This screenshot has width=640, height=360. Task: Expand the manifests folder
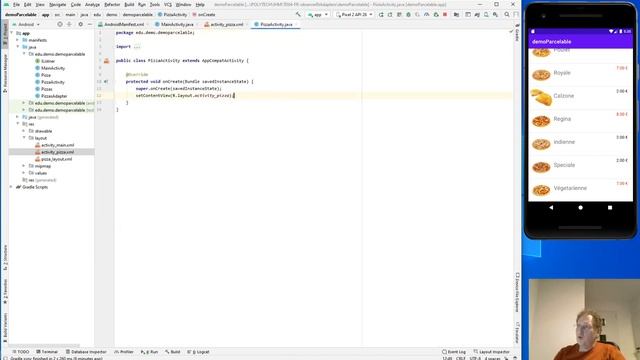[18, 40]
